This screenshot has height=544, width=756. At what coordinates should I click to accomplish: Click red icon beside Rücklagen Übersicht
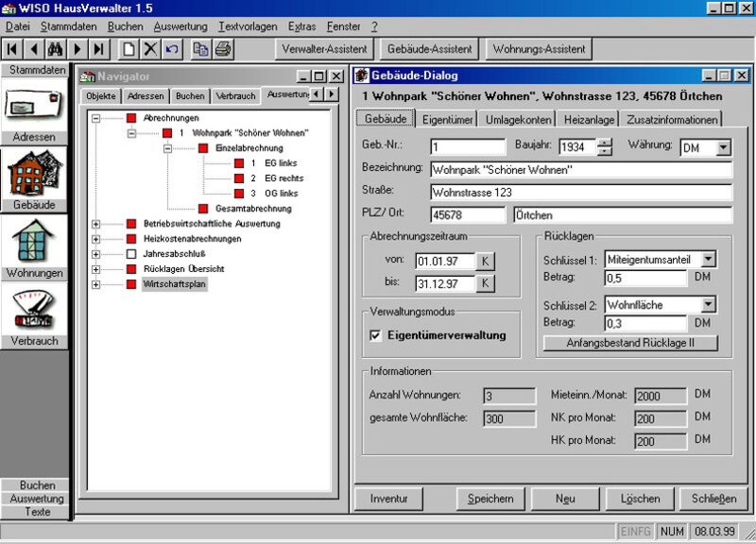[131, 269]
